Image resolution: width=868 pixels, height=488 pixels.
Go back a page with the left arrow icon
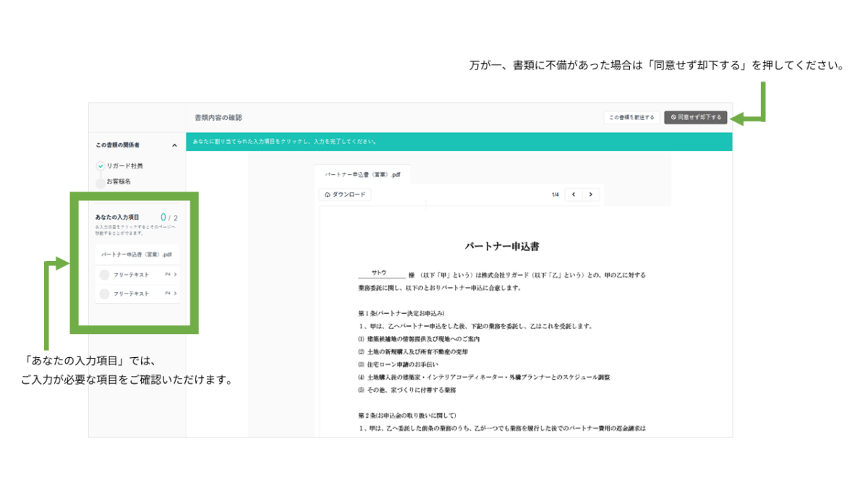pyautogui.click(x=574, y=194)
